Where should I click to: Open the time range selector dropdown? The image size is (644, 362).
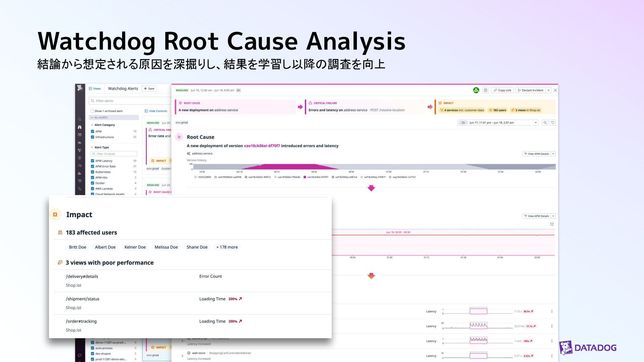pos(498,123)
